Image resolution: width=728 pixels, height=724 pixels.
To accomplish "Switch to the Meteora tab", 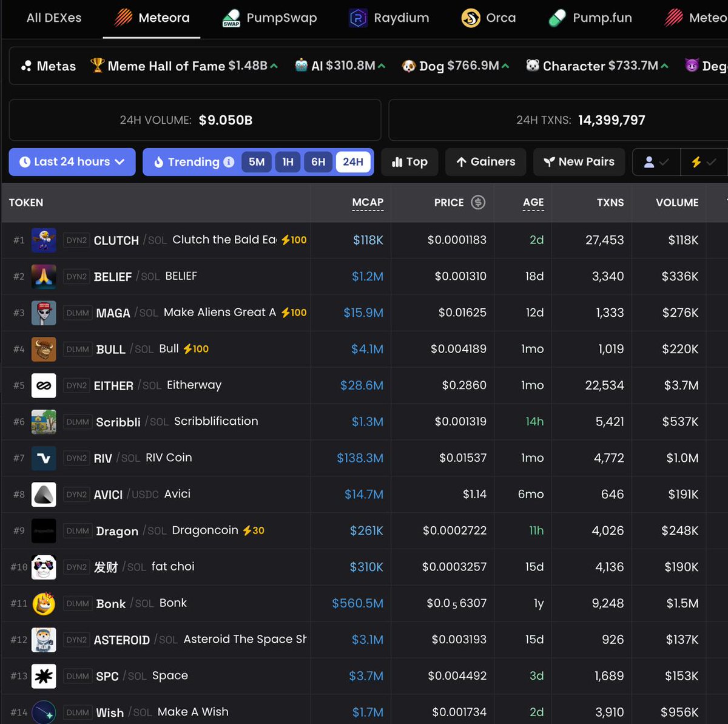I will [152, 18].
